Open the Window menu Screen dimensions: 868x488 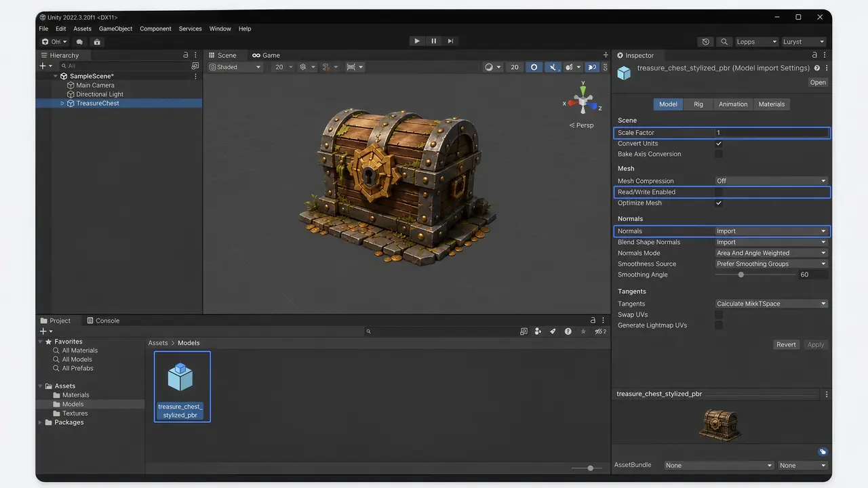[220, 28]
